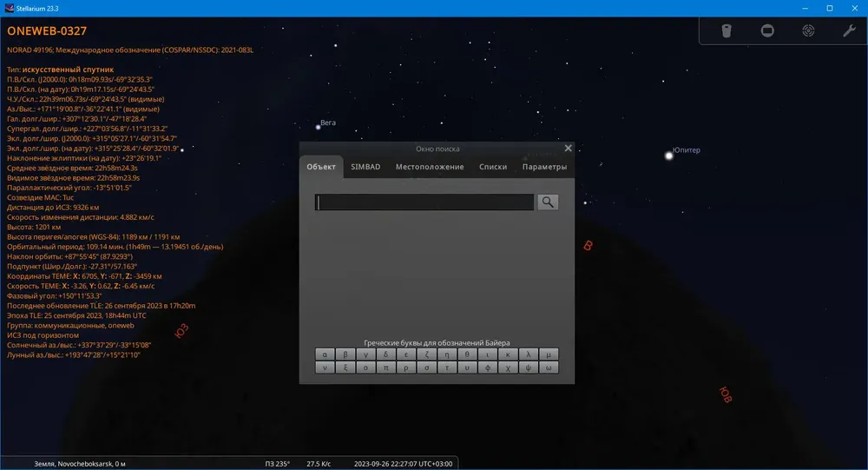Click the date and time in status bar
This screenshot has height=470, width=868.
pos(403,464)
